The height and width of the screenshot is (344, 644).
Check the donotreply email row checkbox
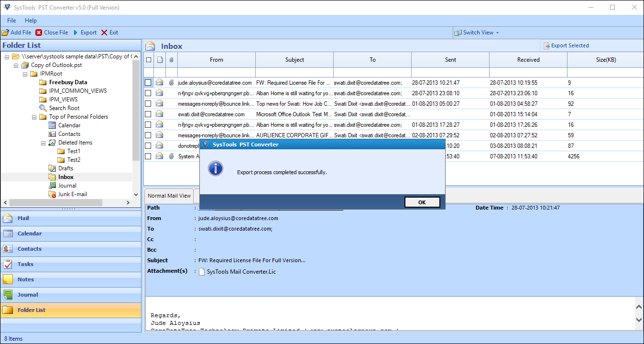coord(148,146)
